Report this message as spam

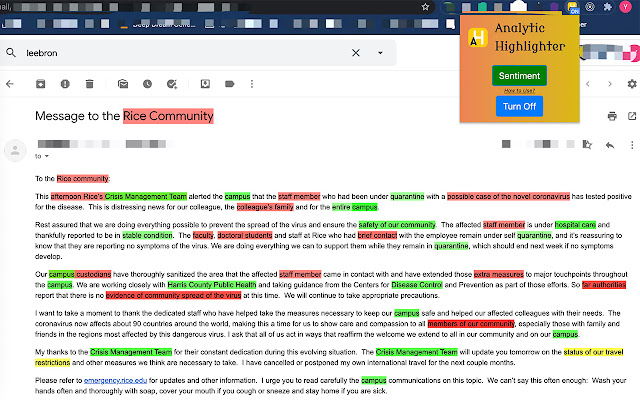coord(64,83)
